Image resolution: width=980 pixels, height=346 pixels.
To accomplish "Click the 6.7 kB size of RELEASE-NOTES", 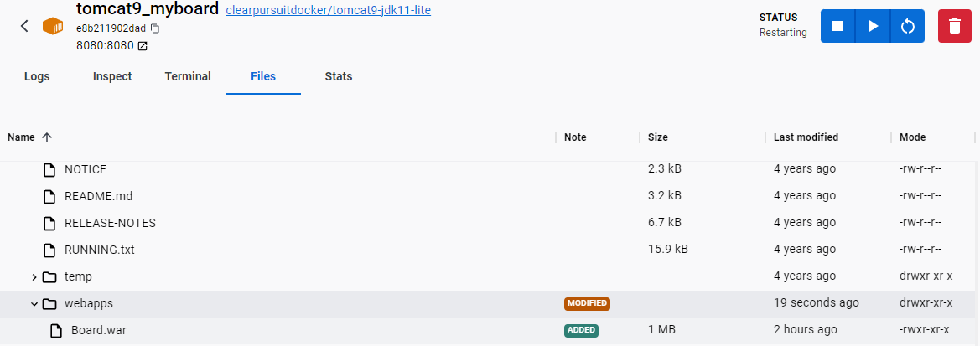I will [665, 223].
